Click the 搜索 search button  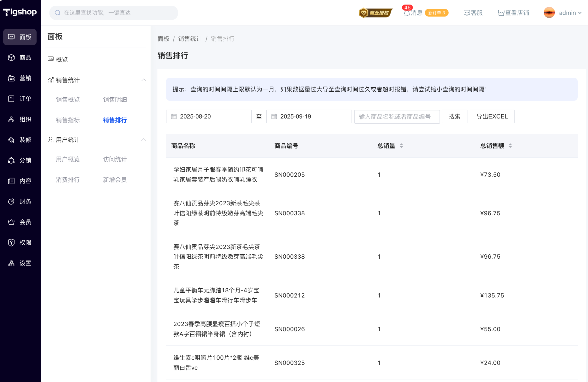pos(454,116)
